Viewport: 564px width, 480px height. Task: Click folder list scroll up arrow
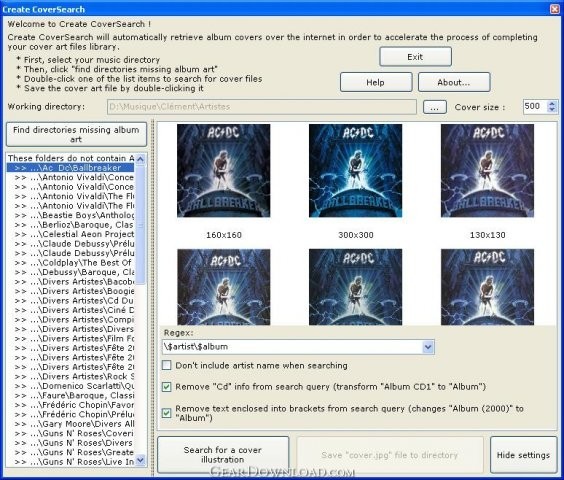141,159
